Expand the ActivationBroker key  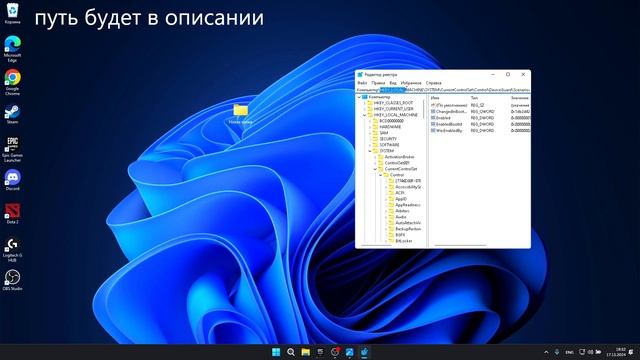[375, 157]
